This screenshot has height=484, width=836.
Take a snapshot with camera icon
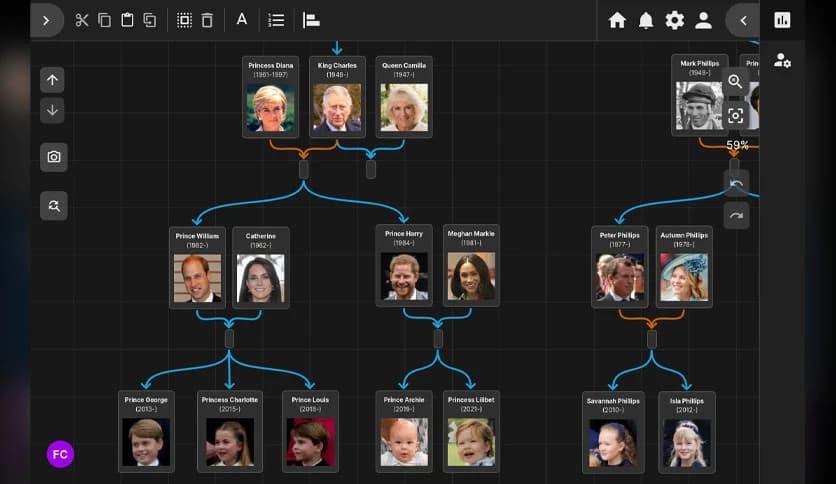54,157
